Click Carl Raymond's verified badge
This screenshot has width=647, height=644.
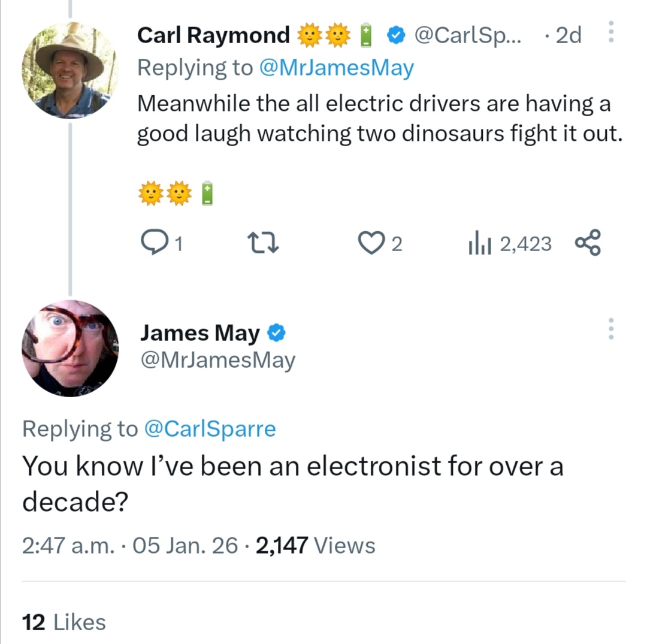pyautogui.click(x=395, y=36)
